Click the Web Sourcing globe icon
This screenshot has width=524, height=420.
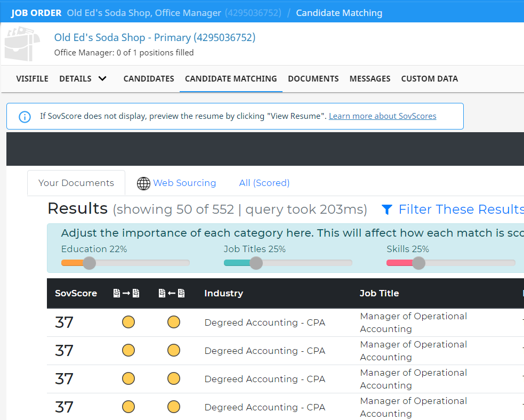tap(143, 183)
